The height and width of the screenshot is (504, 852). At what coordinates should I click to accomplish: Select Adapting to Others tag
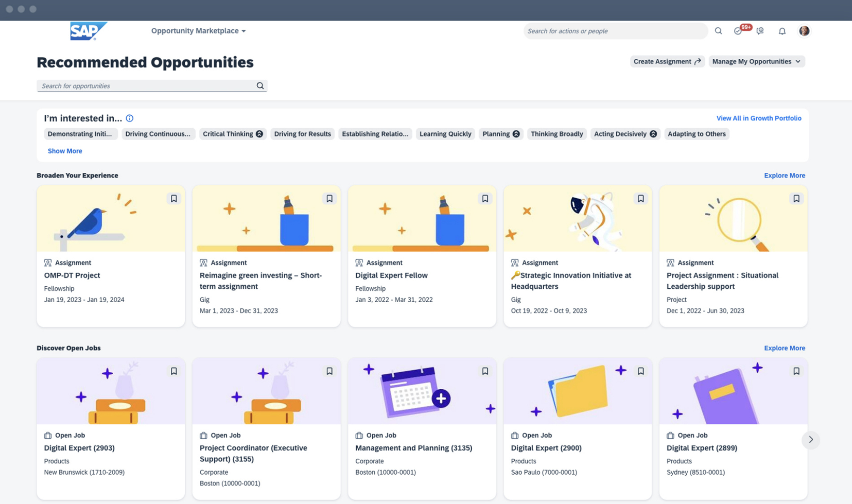point(696,134)
